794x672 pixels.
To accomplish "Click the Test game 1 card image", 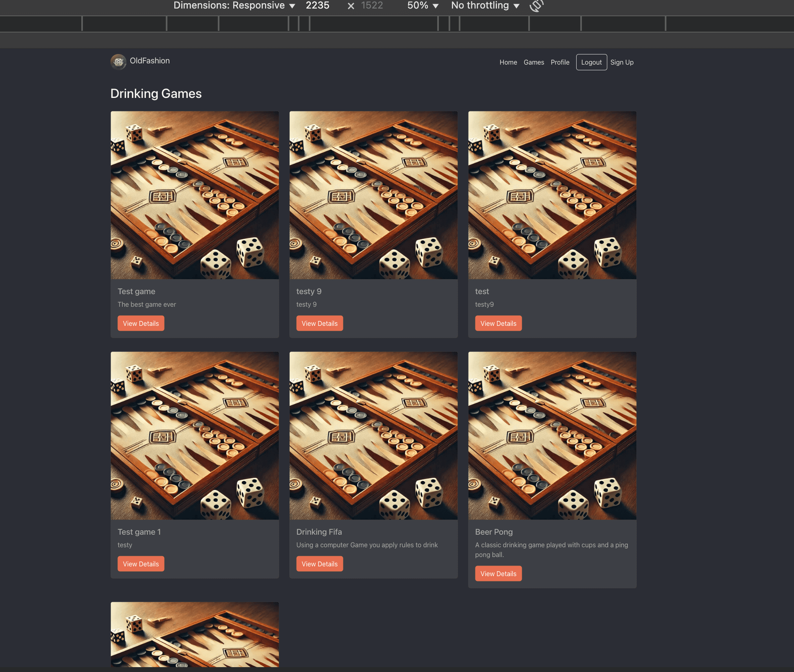I will pyautogui.click(x=195, y=436).
